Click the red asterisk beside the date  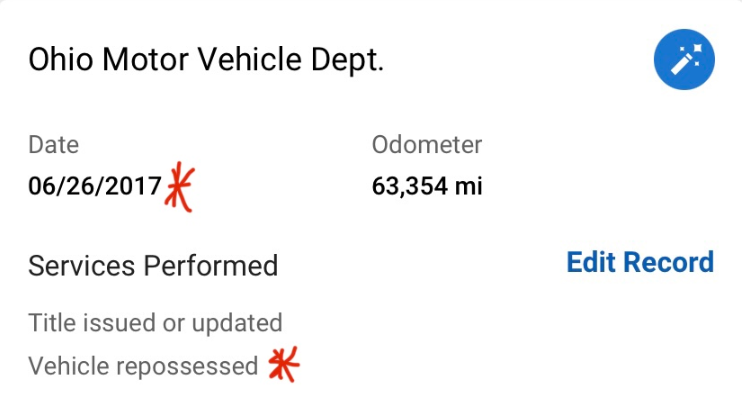coord(180,186)
